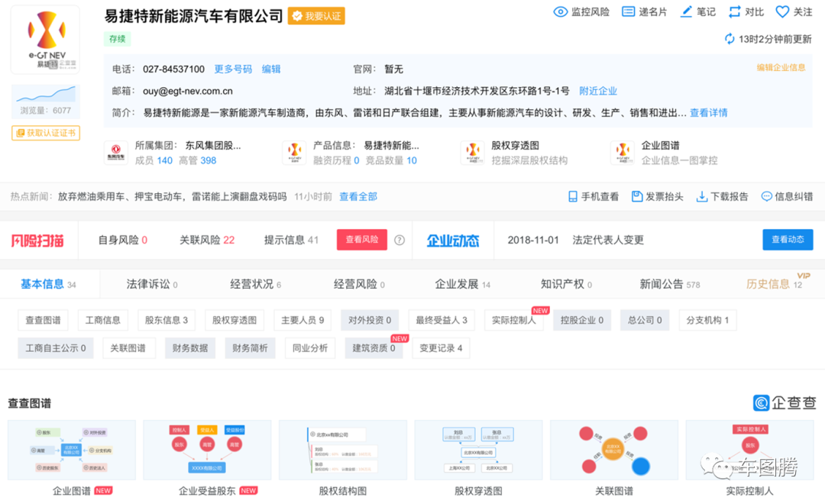Viewport: 825px width, 504px height.
Task: Click 编辑 link next to phone
Action: 271,69
